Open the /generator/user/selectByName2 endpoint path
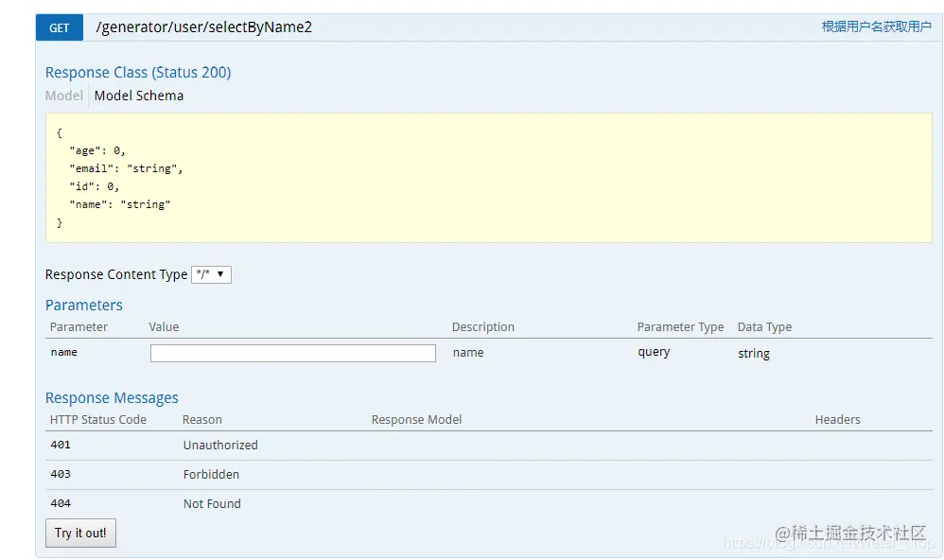Viewport: 944px width, 560px height. [203, 27]
